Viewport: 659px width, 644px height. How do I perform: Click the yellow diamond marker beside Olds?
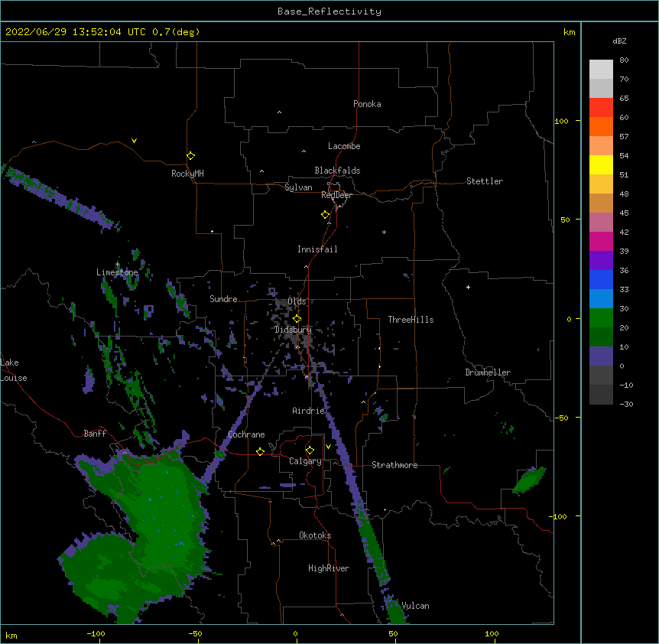pos(297,319)
